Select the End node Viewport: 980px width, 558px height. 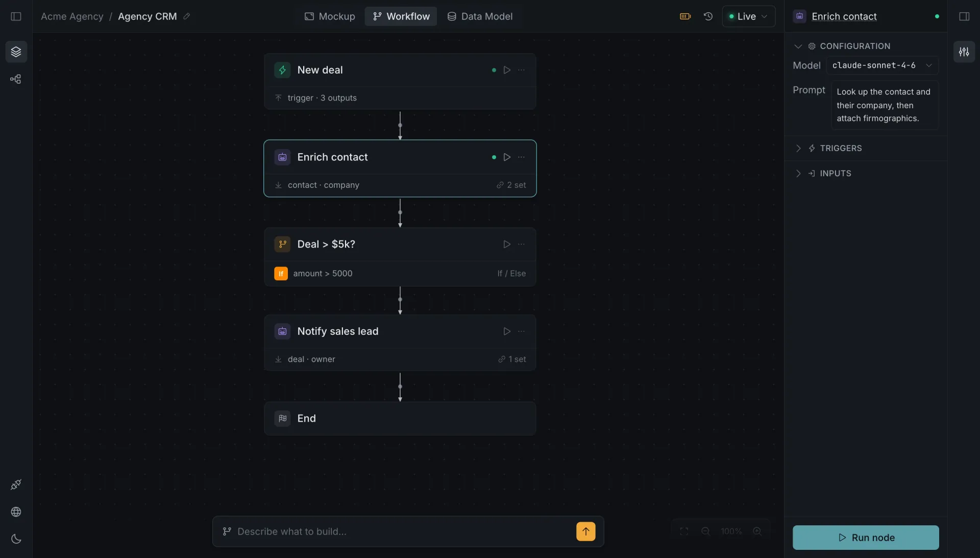[x=400, y=419]
